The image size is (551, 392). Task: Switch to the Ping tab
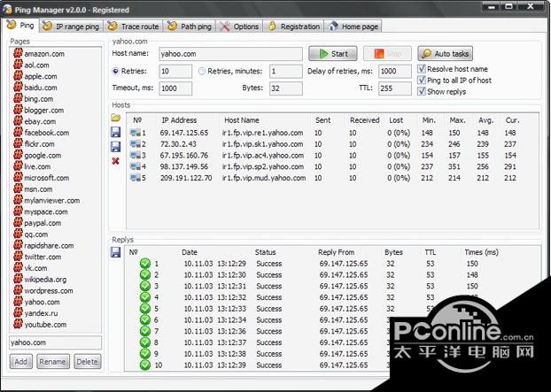[20, 26]
